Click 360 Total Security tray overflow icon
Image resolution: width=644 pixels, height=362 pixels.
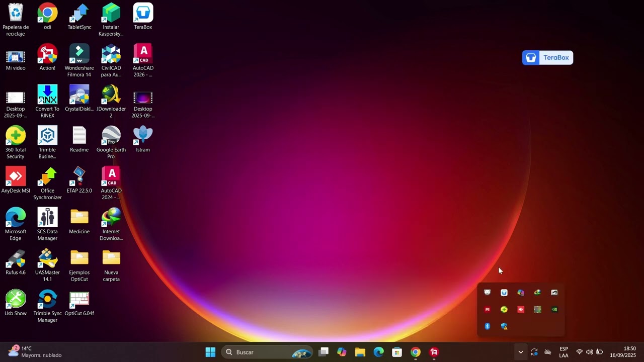click(x=504, y=310)
